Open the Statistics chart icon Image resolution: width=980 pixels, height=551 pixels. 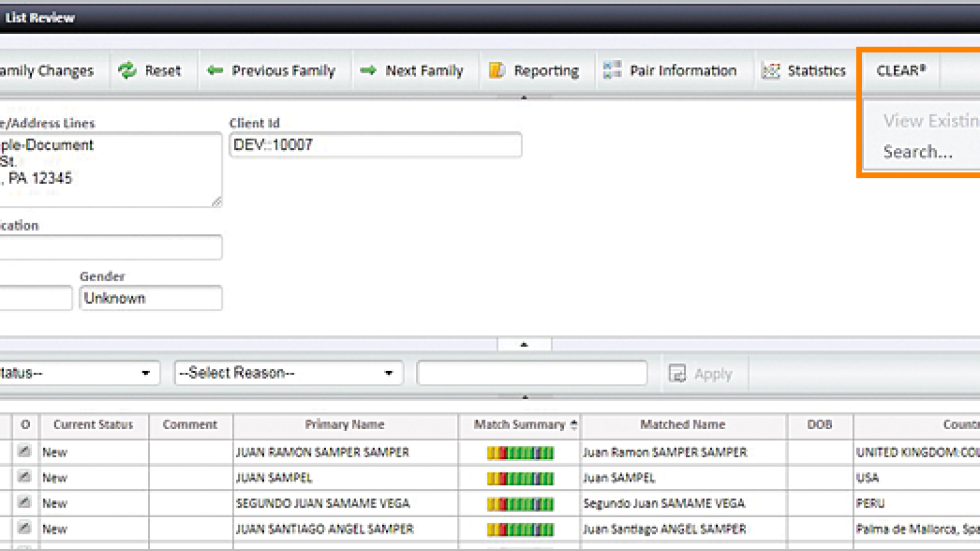click(771, 70)
